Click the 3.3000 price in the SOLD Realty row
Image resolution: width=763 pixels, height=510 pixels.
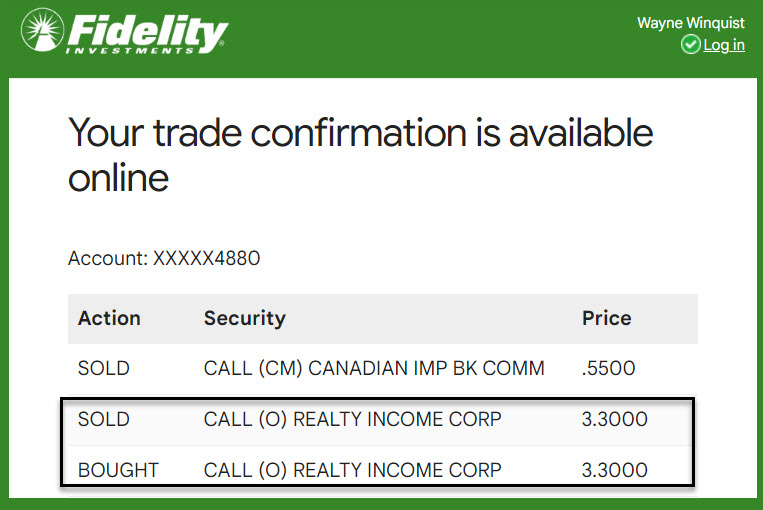coord(614,419)
